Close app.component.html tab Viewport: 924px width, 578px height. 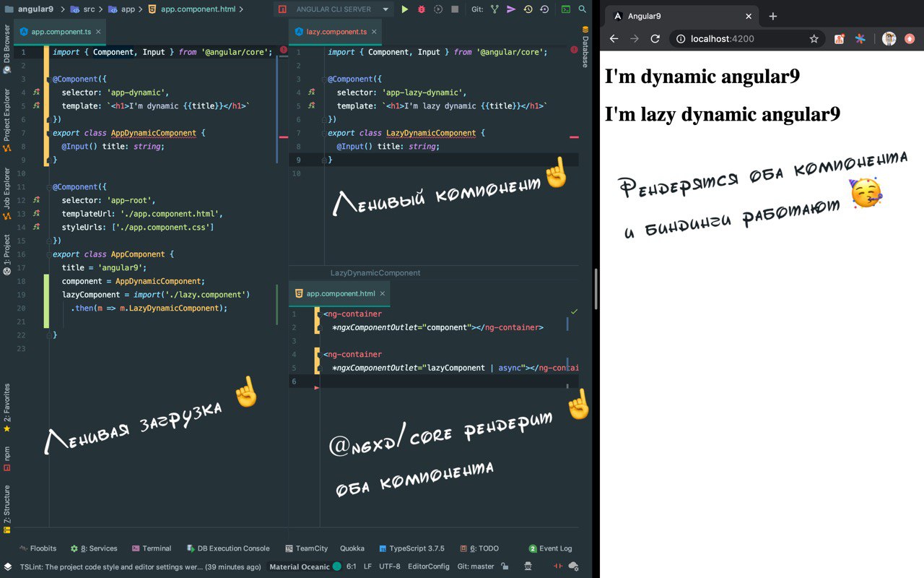pyautogui.click(x=383, y=293)
